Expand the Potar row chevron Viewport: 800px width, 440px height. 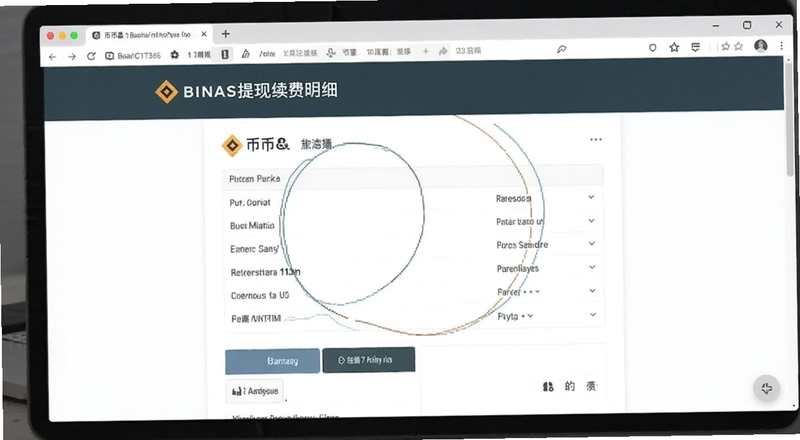[591, 221]
